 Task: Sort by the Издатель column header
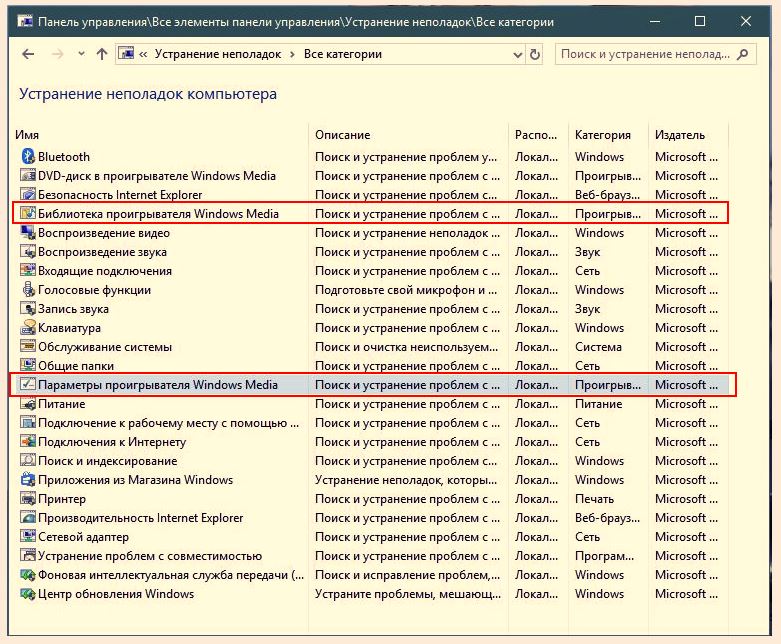tap(680, 134)
